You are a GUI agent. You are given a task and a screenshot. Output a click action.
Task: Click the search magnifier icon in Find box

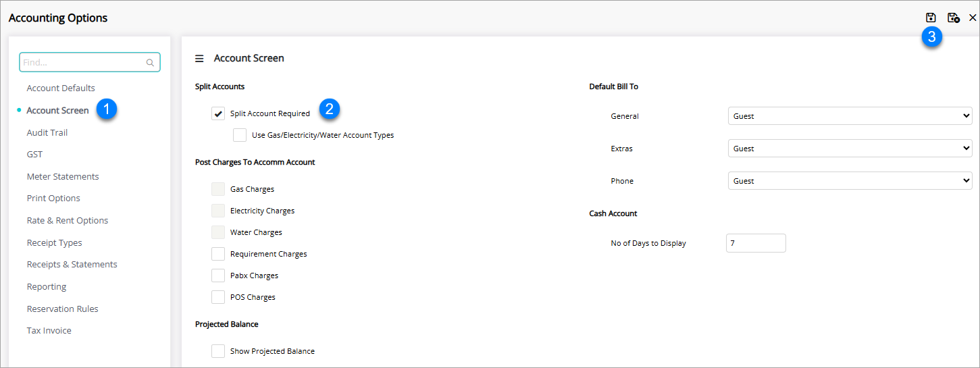(151, 63)
